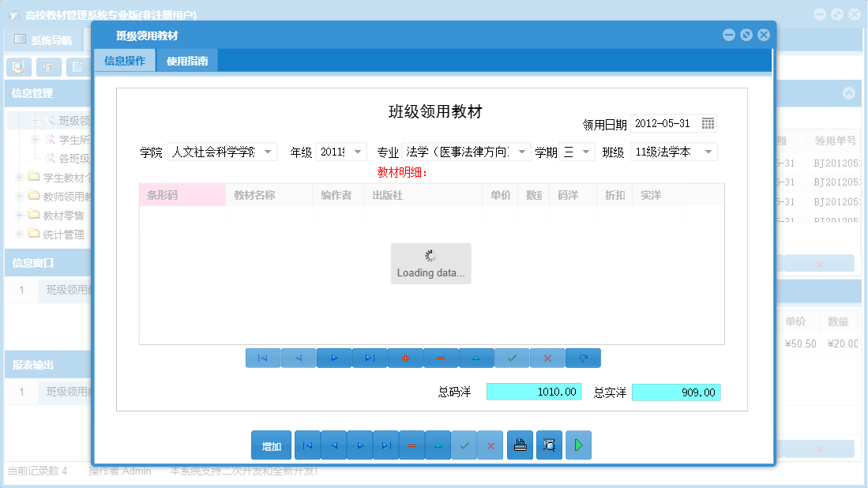Open the 学院 dropdown
Image resolution: width=868 pixels, height=488 pixels.
tap(267, 151)
